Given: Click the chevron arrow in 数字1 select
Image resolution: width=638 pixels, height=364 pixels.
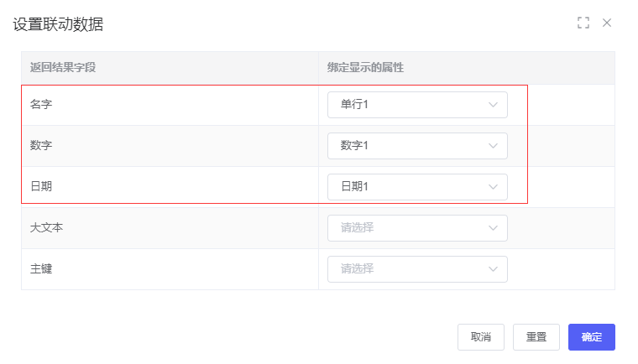Looking at the screenshot, I should coord(493,146).
